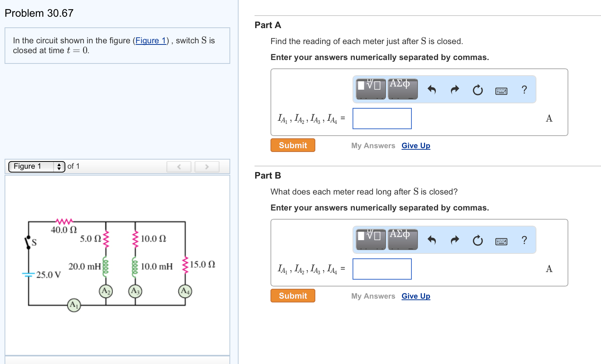Image resolution: width=601 pixels, height=364 pixels.
Task: Click the redo arrow in Part A equation toolbar
Action: 454,89
